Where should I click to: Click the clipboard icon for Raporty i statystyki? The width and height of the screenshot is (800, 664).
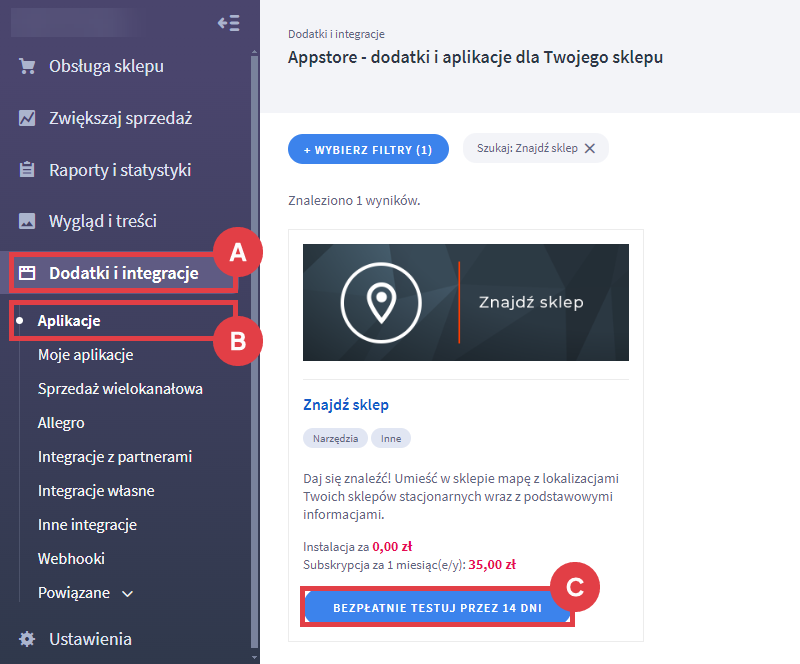pos(27,169)
